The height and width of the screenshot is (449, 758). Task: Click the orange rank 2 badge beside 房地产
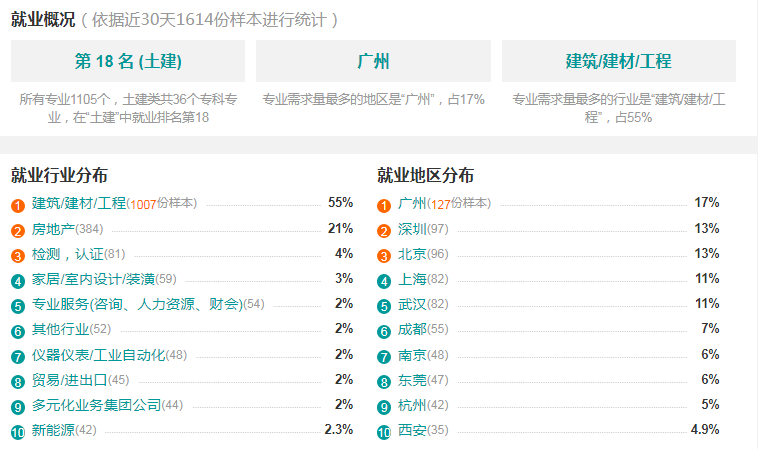click(18, 231)
